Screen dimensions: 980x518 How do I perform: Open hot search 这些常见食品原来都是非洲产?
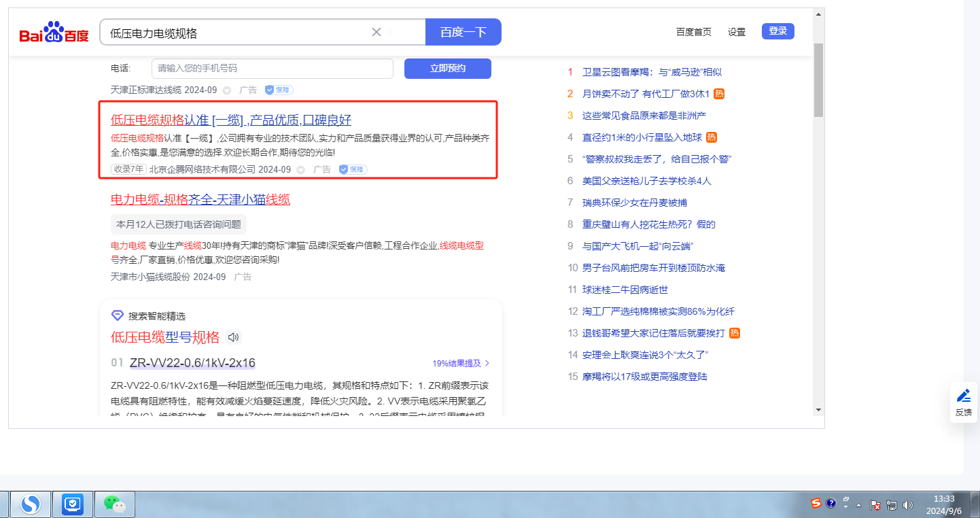click(644, 116)
